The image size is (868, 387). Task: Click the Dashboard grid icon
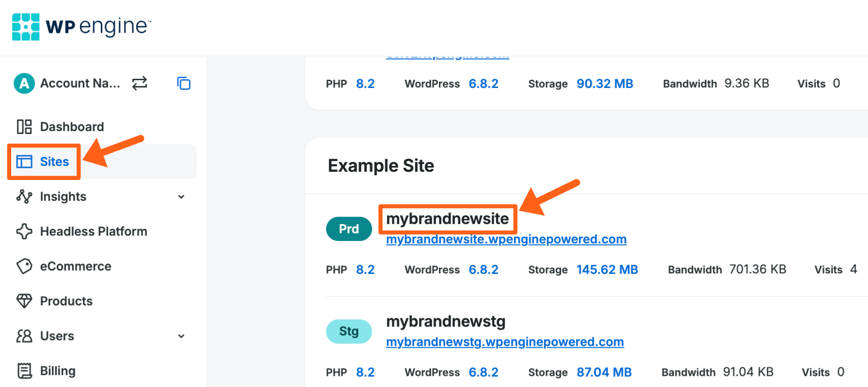(x=24, y=127)
